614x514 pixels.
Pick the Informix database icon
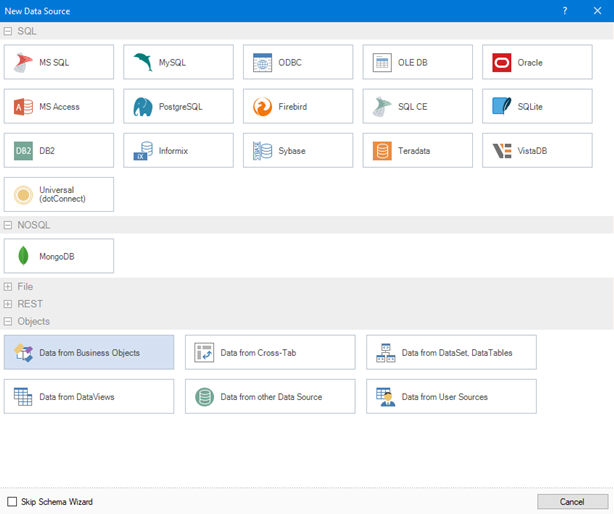(143, 151)
